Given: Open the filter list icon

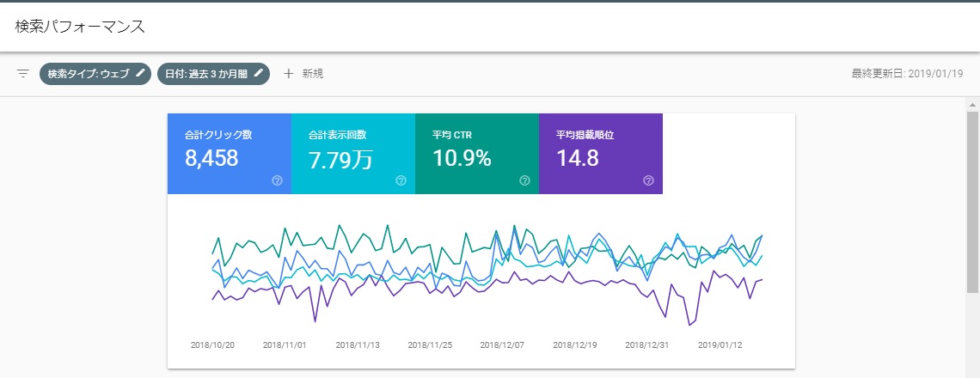Looking at the screenshot, I should coord(23,74).
